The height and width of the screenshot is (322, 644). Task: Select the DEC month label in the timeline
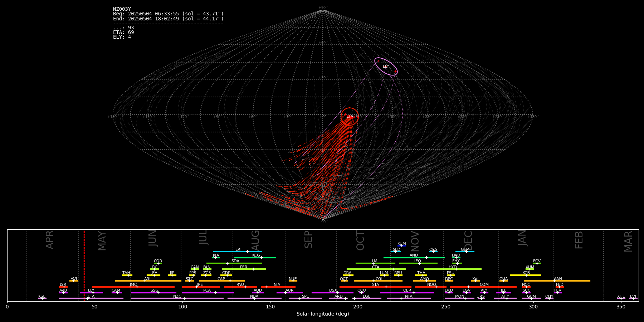point(468,241)
